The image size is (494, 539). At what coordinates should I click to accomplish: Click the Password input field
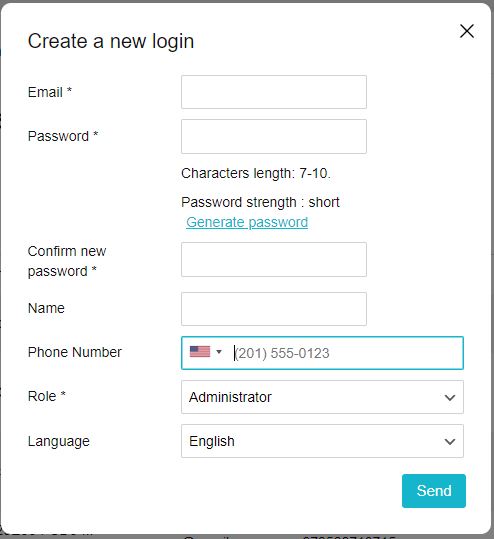[x=274, y=136]
